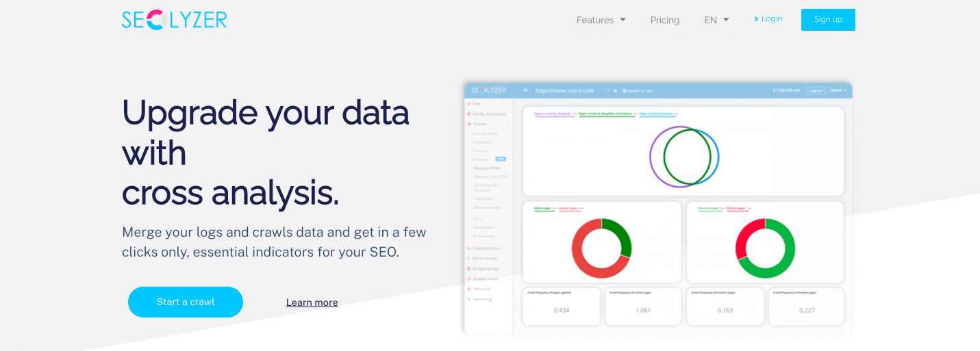The image size is (980, 351).
Task: Follow the Learn more link
Action: (x=312, y=302)
